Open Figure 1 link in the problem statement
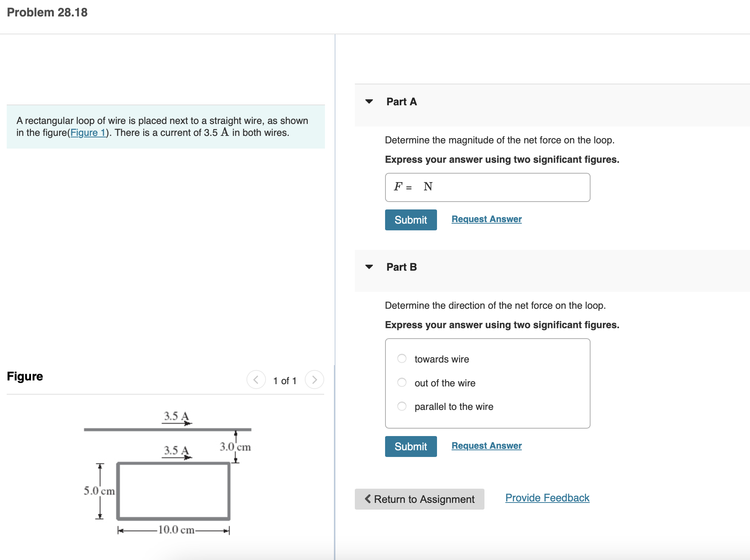Image resolution: width=750 pixels, height=560 pixels. coord(88,133)
